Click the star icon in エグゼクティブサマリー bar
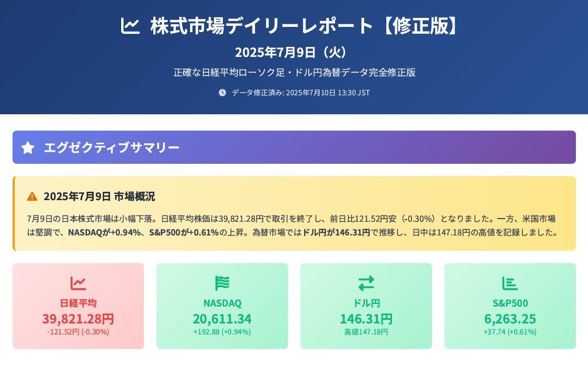588x365 pixels. point(28,147)
